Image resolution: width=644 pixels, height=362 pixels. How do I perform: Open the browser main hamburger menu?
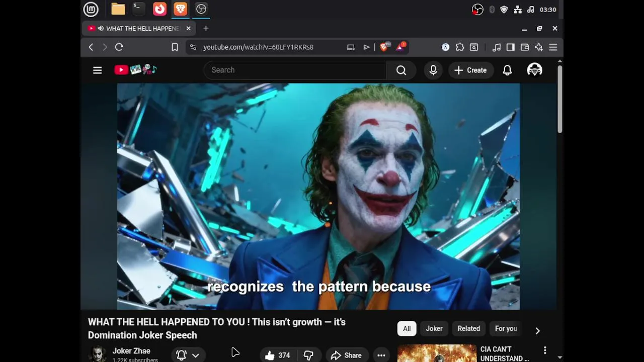553,47
